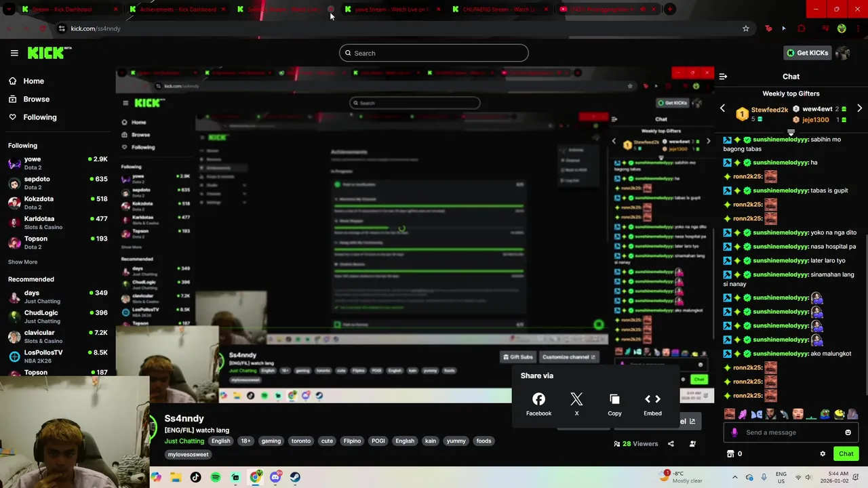Open the emoji picker in chat input
Screen dimensions: 868x488
click(x=848, y=432)
